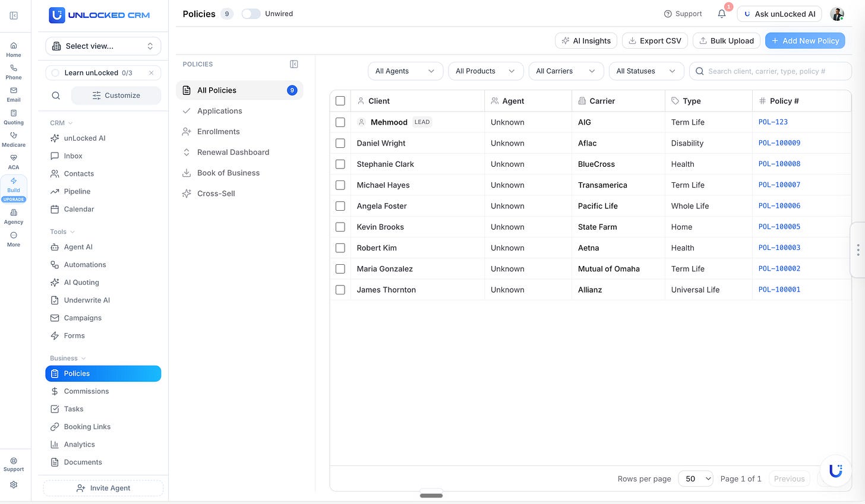Viewport: 865px width, 504px height.
Task: Select the checkbox for Robert Kim
Action: click(x=340, y=248)
